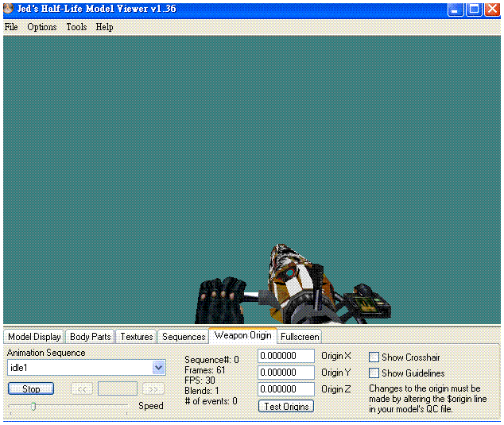
Task: Open the Fullscreen tab
Action: tap(300, 337)
